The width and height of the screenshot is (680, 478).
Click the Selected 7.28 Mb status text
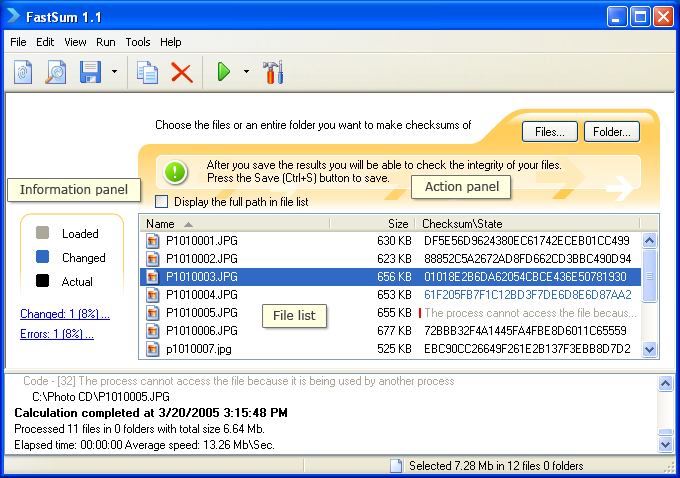(496, 466)
